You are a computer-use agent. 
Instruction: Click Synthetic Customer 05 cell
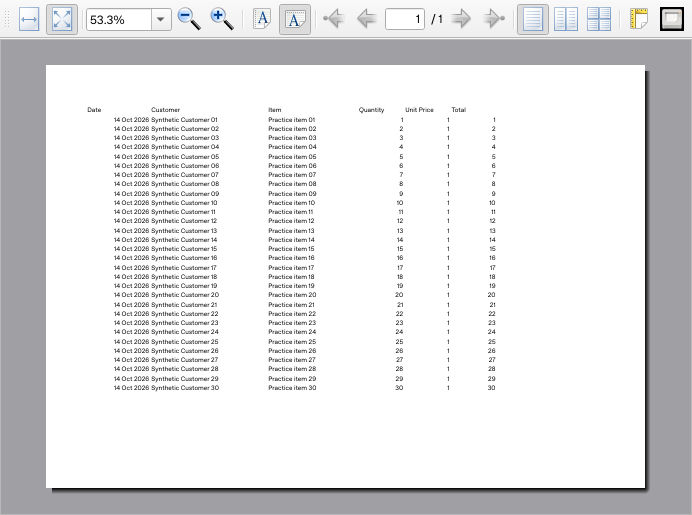coord(185,157)
